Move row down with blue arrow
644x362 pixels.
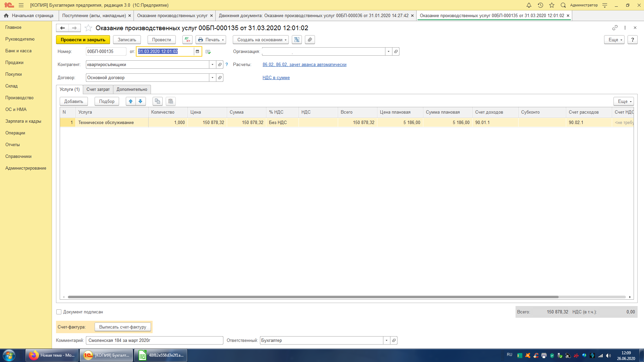141,101
